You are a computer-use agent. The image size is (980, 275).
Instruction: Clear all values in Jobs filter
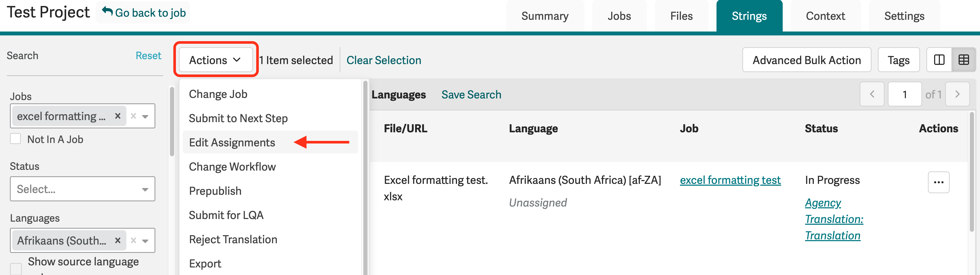pos(133,116)
